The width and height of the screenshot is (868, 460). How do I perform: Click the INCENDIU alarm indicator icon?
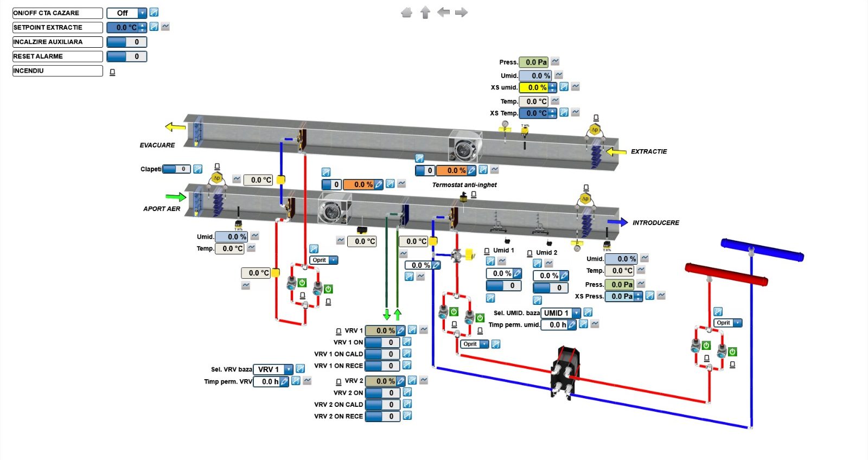coord(112,72)
